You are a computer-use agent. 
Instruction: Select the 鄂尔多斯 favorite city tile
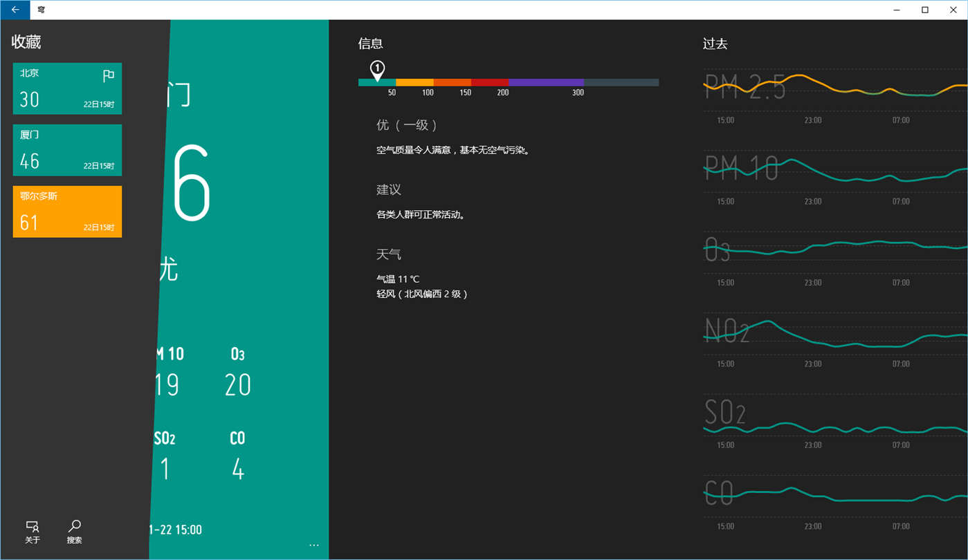coord(67,212)
